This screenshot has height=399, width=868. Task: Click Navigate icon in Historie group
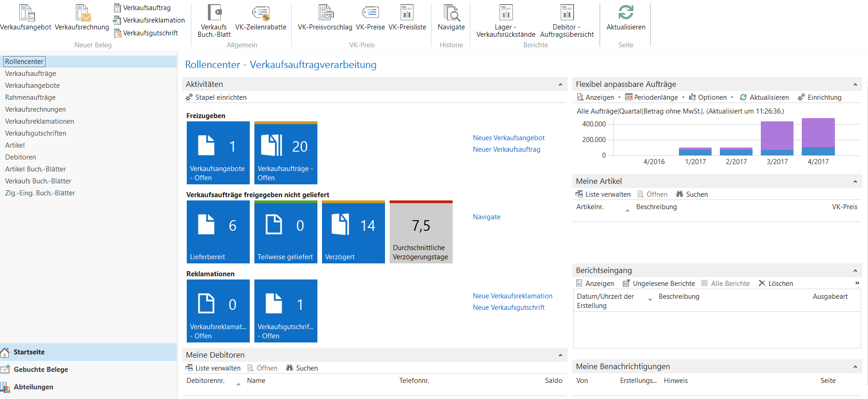(451, 17)
